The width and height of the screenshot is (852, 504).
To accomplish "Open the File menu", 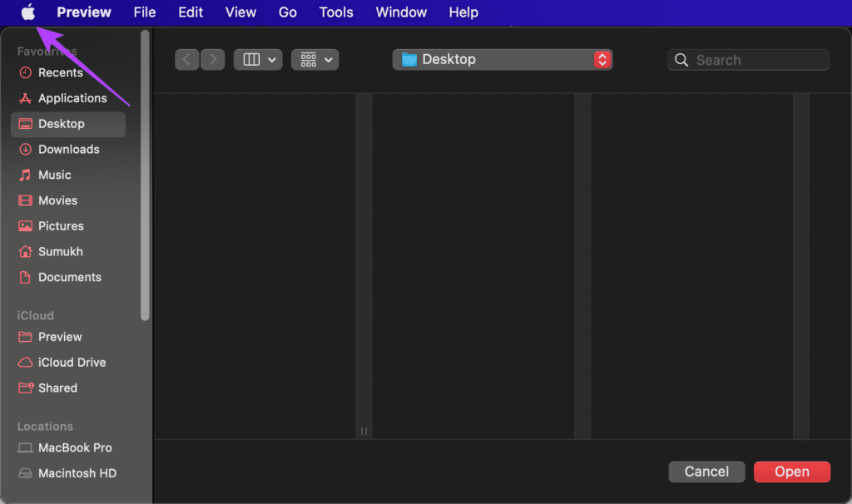I will click(145, 12).
